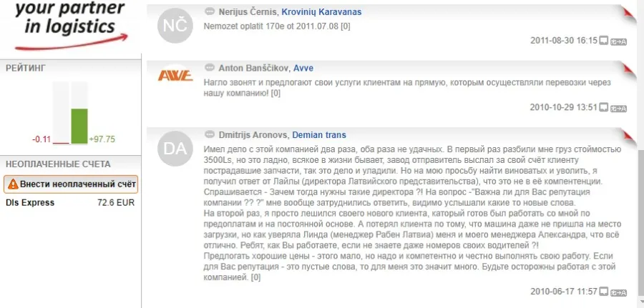Click speech bubble beside Anton Banščikov name
The image size is (644, 308).
210,68
